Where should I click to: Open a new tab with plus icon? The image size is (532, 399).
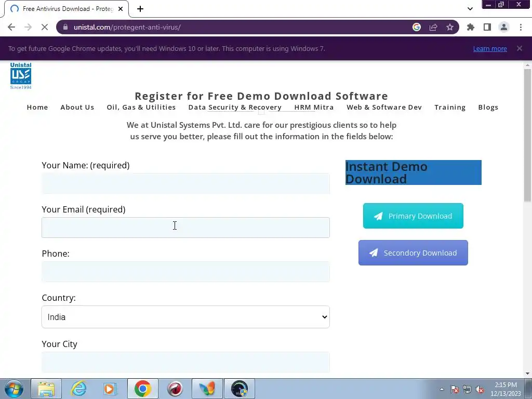(140, 9)
